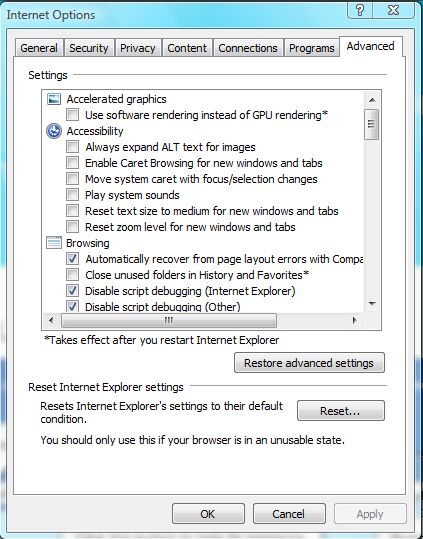
Task: Uncheck Disable script debugging (Internet Explorer)
Action: click(x=73, y=291)
